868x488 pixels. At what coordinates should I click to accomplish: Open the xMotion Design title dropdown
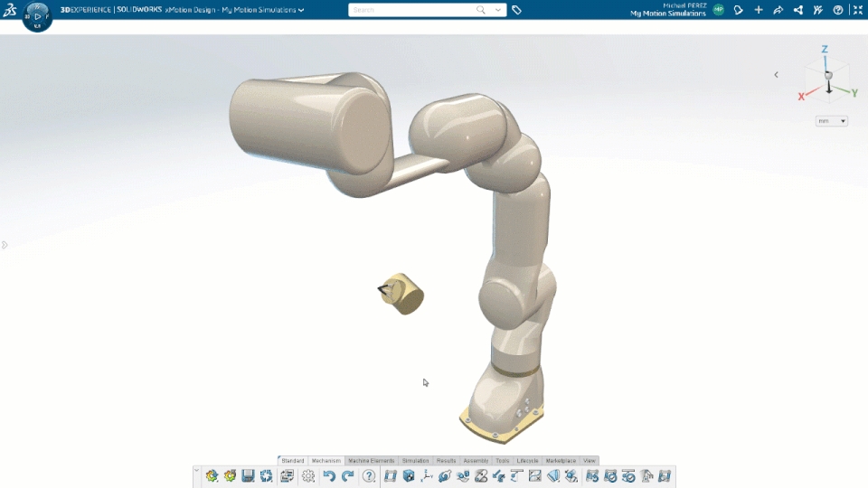(301, 10)
